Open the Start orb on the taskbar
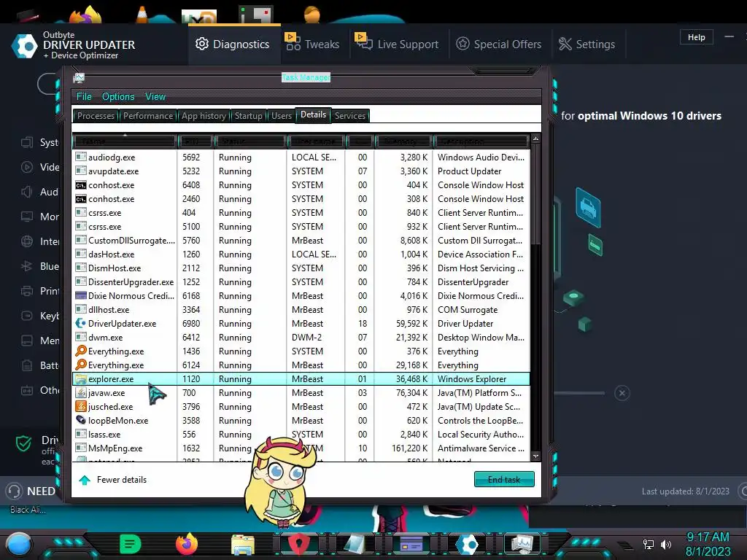This screenshot has height=560, width=747. (x=18, y=545)
